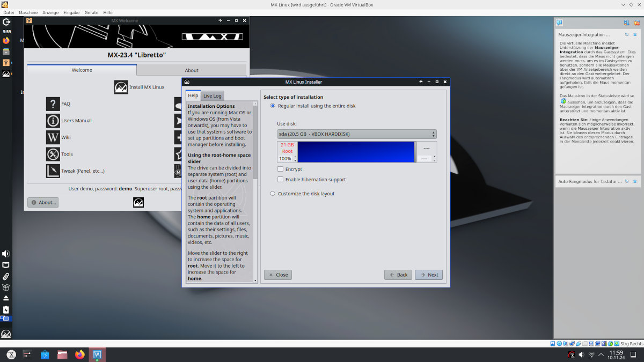
Task: Click the host volume tray icon
Action: (x=582, y=355)
